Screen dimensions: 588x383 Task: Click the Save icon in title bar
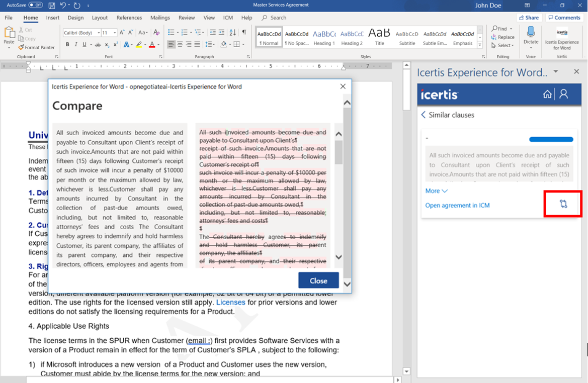(x=52, y=6)
